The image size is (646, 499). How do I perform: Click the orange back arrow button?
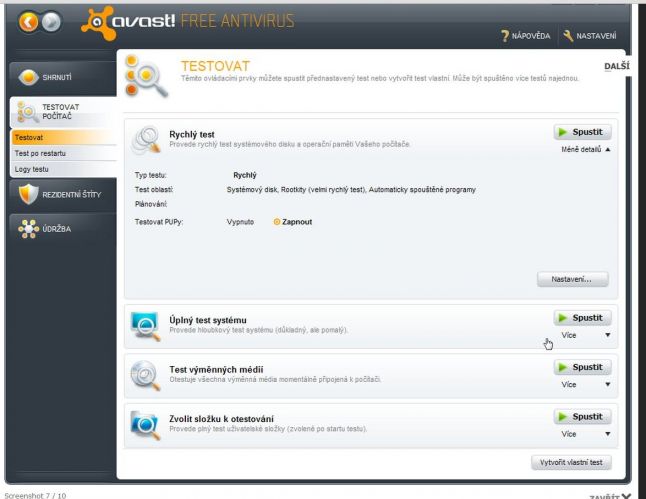[28, 22]
